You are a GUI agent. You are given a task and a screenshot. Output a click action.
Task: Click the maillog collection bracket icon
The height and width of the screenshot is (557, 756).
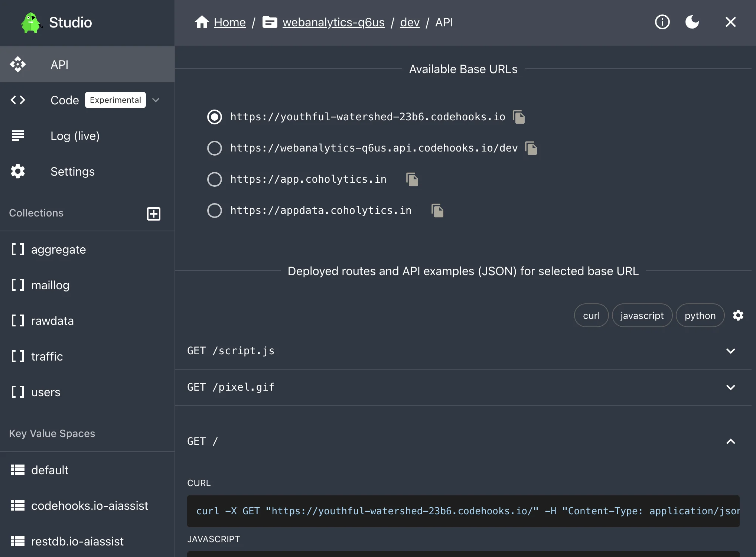coord(18,285)
